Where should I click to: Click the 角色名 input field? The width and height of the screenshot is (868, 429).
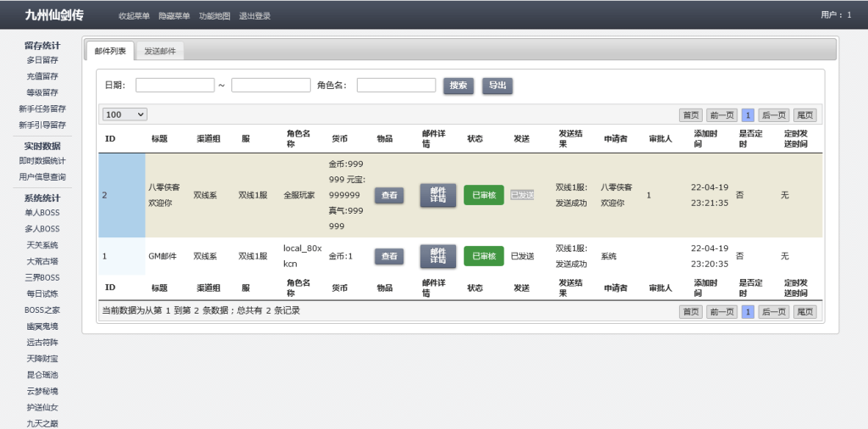[397, 86]
